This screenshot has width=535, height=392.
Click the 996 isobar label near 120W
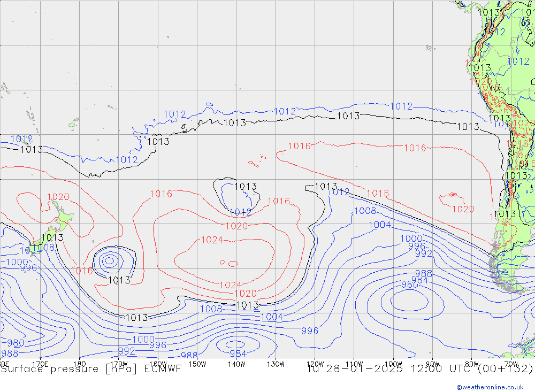click(309, 331)
